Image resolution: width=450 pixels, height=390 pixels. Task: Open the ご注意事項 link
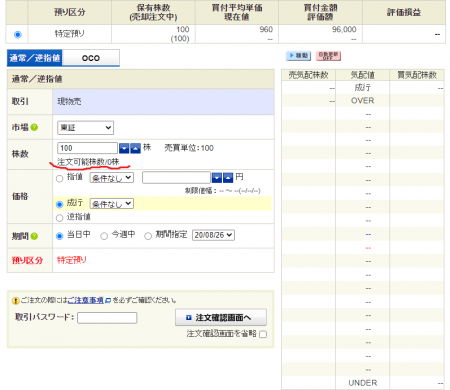coord(86,300)
